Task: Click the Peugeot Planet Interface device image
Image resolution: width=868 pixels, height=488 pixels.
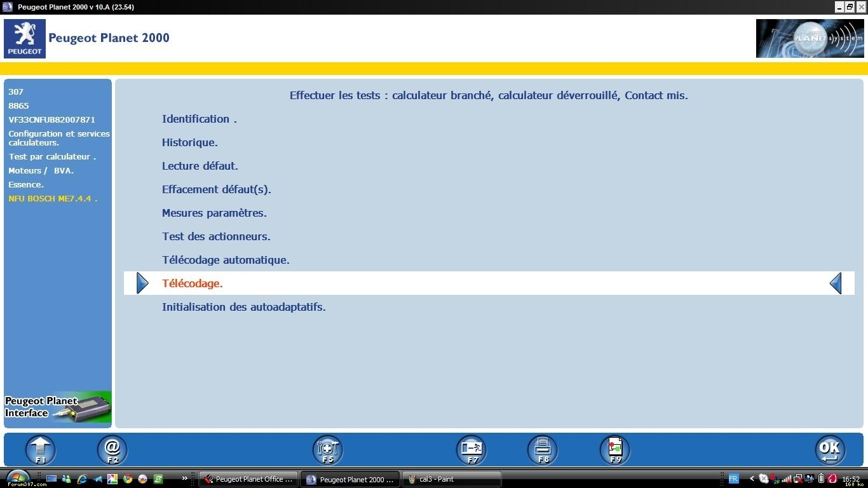Action: pyautogui.click(x=58, y=407)
